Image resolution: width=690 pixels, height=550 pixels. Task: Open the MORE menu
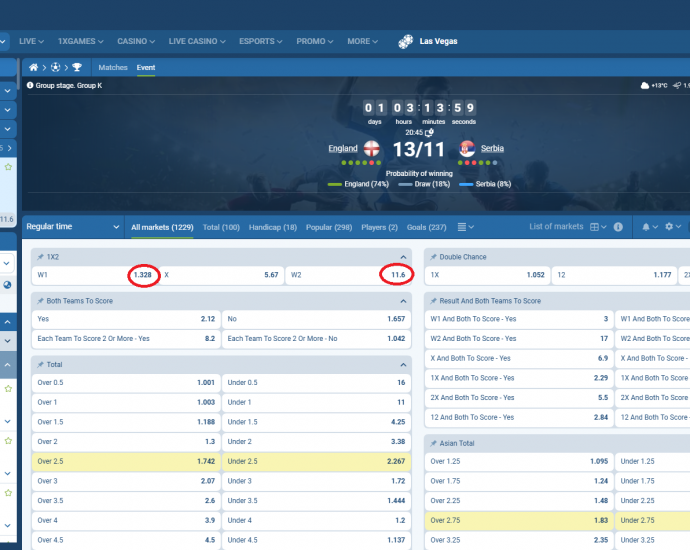(x=363, y=41)
